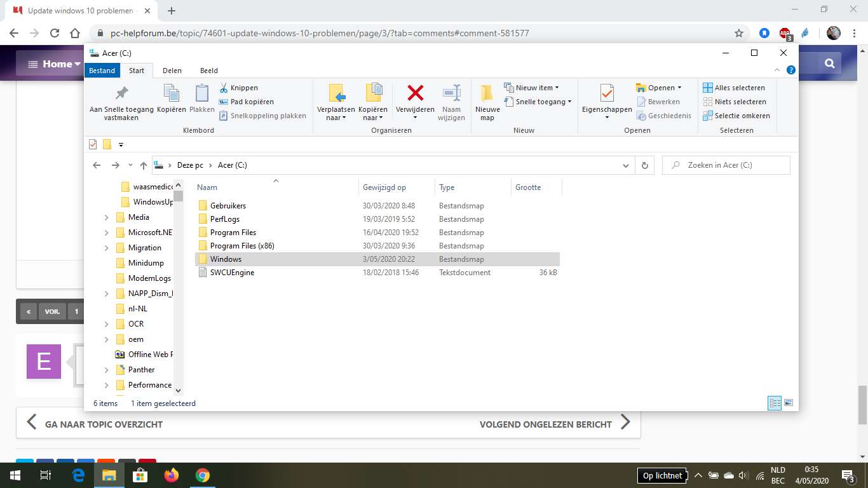Open the notification center icon

848,475
